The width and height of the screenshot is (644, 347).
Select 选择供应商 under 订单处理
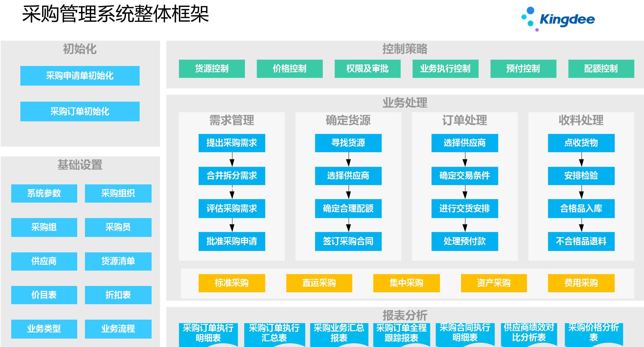point(465,143)
